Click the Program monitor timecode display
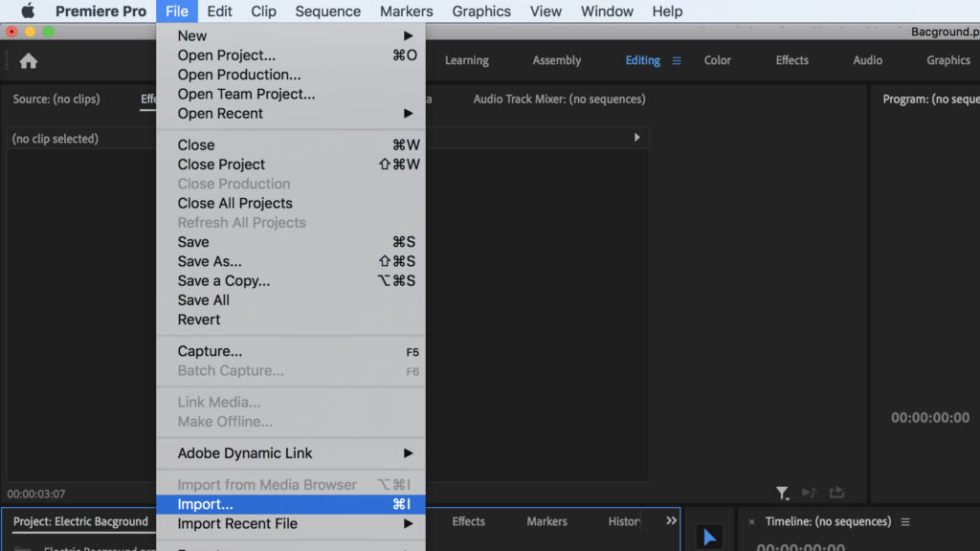The image size is (980, 551). (x=929, y=418)
